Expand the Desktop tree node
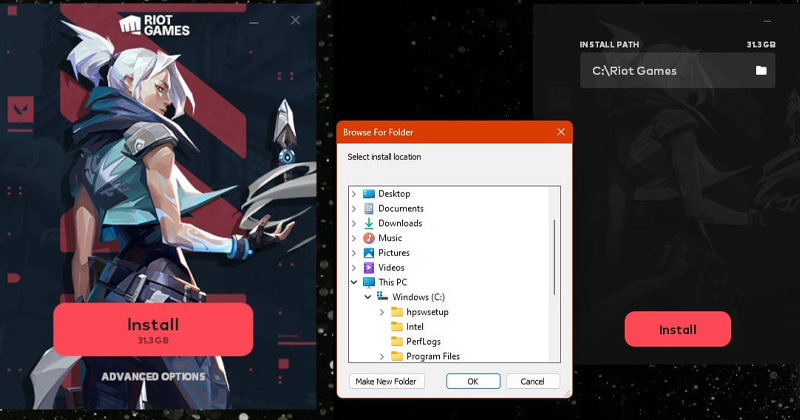 [354, 193]
